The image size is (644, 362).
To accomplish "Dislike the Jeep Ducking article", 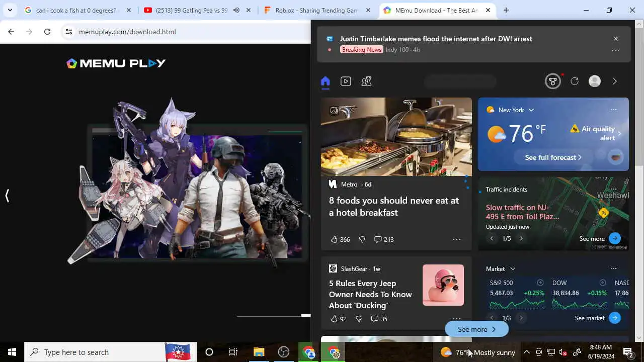I will 359,319.
